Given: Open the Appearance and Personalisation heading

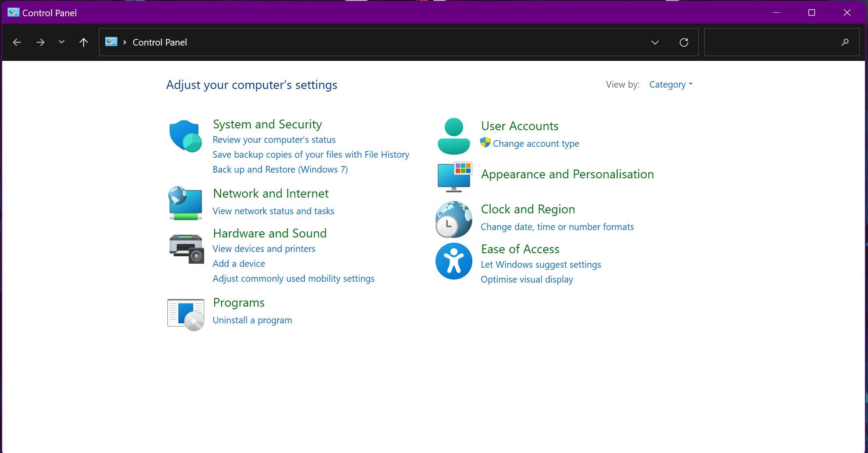Looking at the screenshot, I should click(567, 174).
